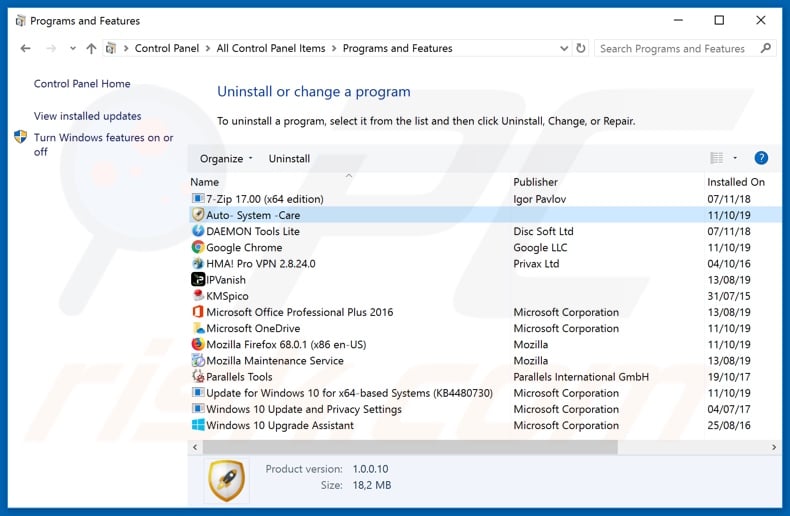
Task: Click the 19/10/17 install date
Action: click(x=729, y=376)
